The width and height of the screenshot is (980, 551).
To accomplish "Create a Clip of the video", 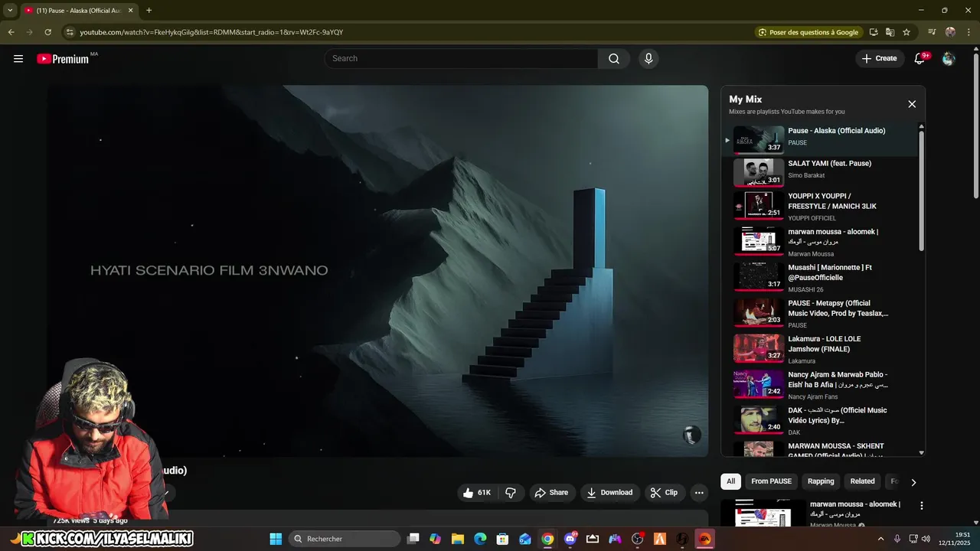I will [664, 493].
